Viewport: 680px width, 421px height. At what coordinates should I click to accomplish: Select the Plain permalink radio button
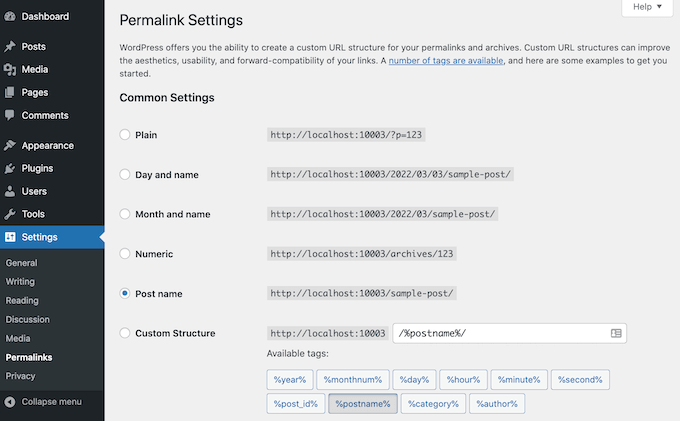point(125,134)
